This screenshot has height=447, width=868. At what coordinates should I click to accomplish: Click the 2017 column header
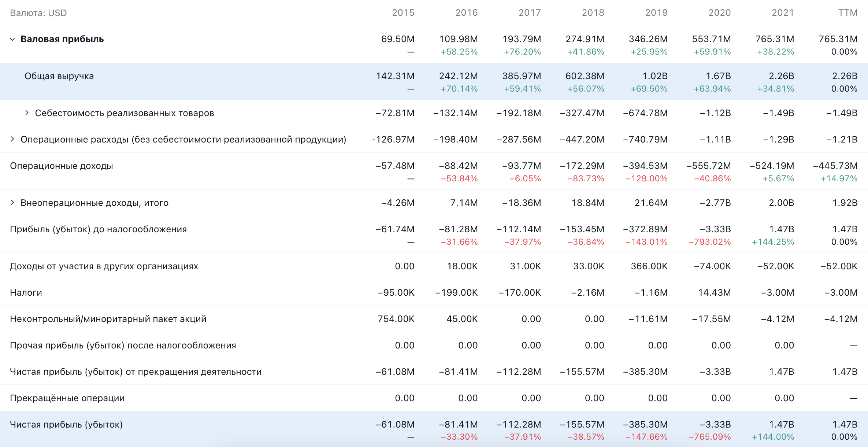pyautogui.click(x=530, y=13)
